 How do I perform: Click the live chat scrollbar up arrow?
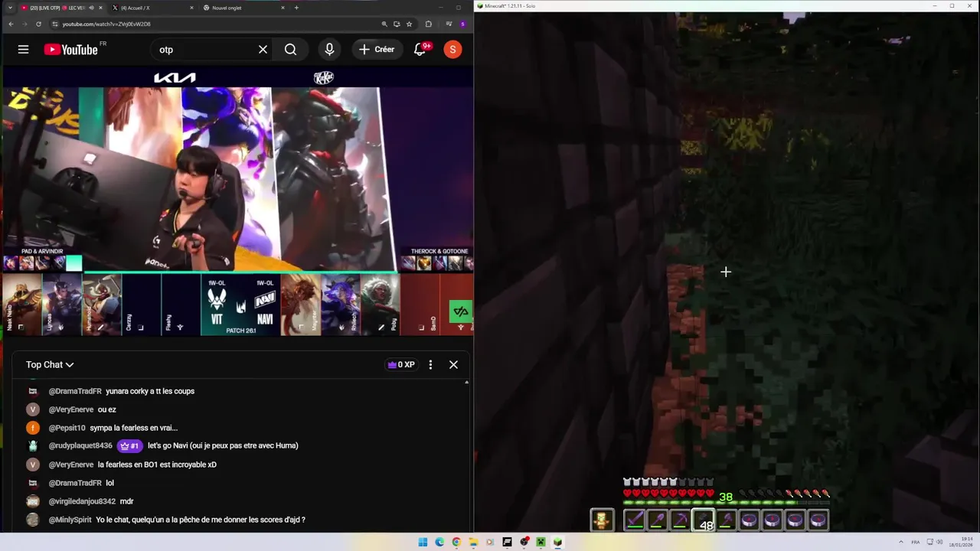pyautogui.click(x=466, y=382)
